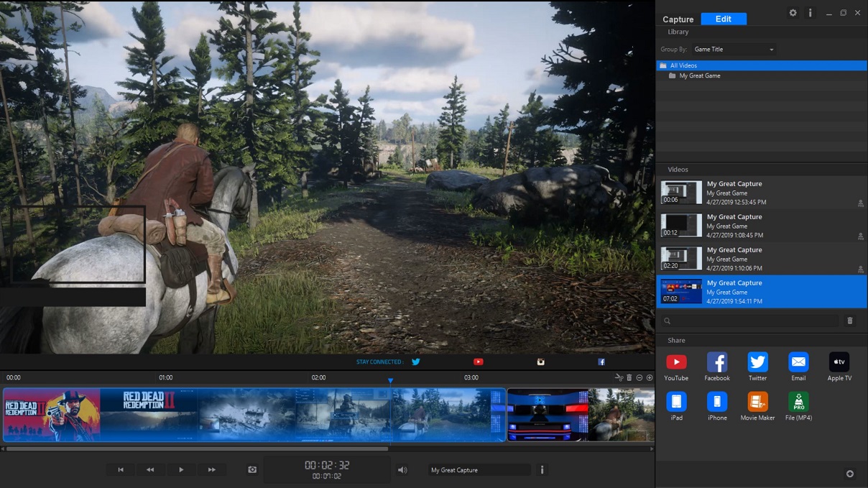Open Twitter link in Stay Connected bar
The height and width of the screenshot is (488, 868).
[415, 362]
